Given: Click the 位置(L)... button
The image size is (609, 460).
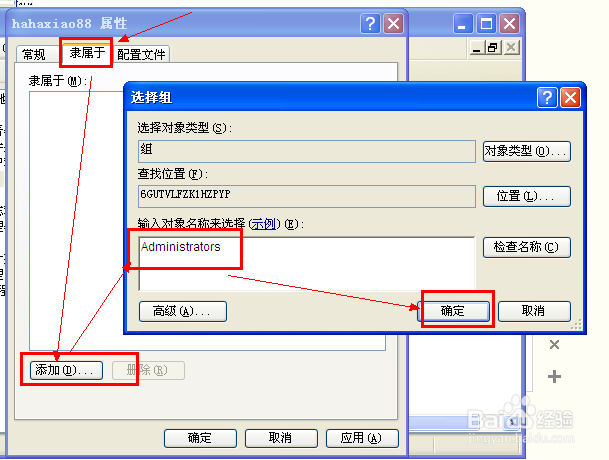Looking at the screenshot, I should [527, 196].
